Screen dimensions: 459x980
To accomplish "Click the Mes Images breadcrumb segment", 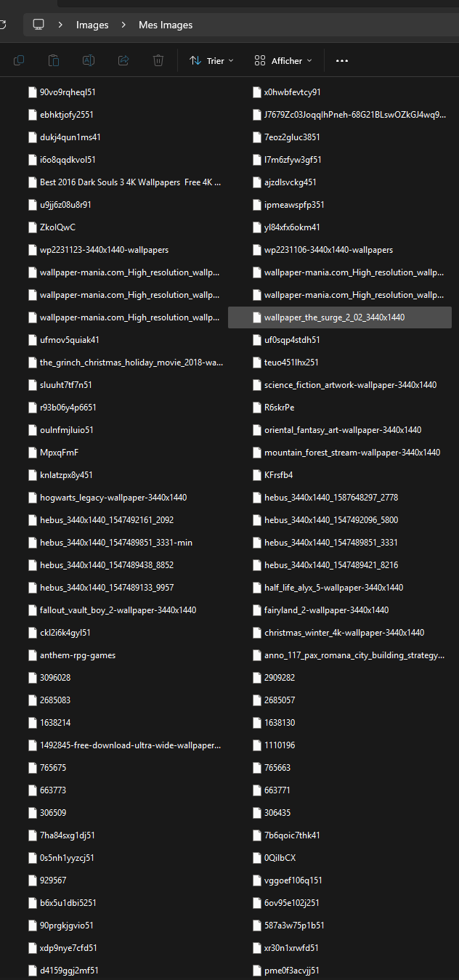I will [166, 25].
